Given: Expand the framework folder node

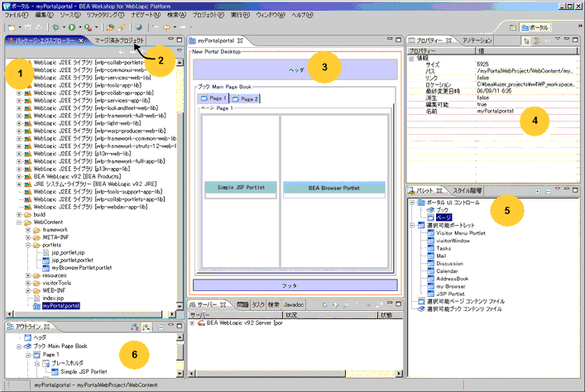Looking at the screenshot, I should tap(28, 230).
